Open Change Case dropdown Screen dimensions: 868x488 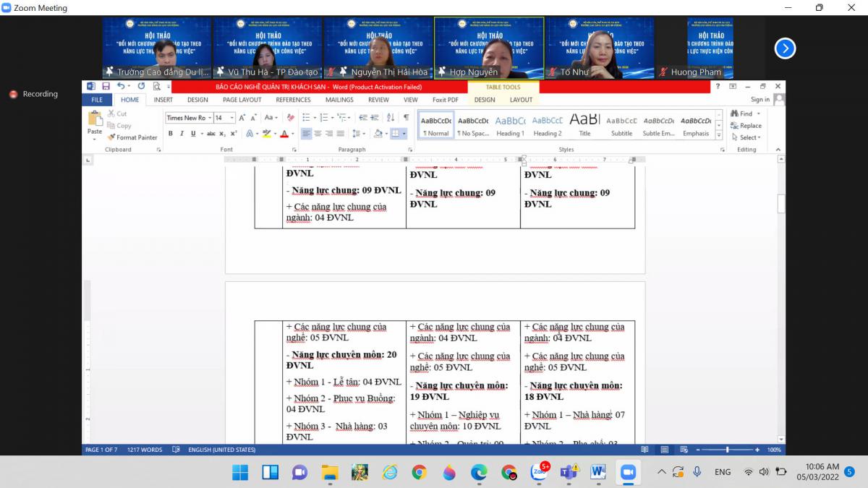[271, 118]
